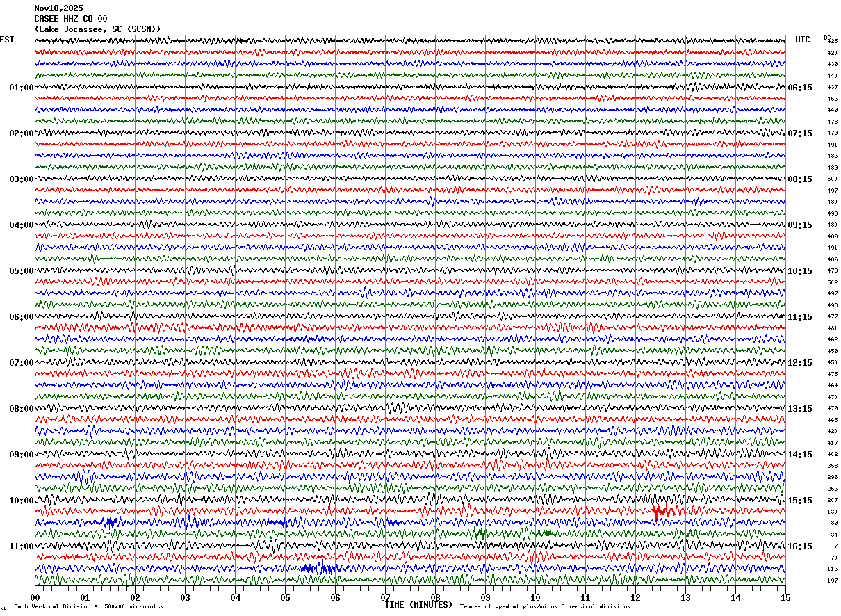This screenshot has width=841, height=616.
Task: Click the Lake Jocassee, SC (SCSN) label
Action: (97, 29)
